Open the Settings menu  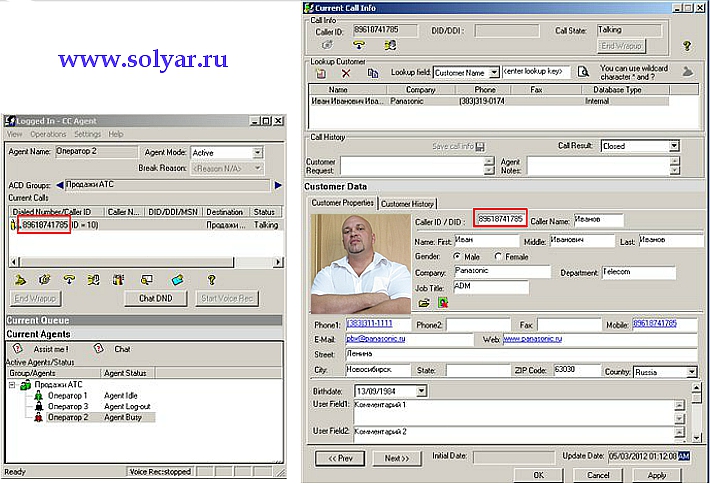[87, 134]
